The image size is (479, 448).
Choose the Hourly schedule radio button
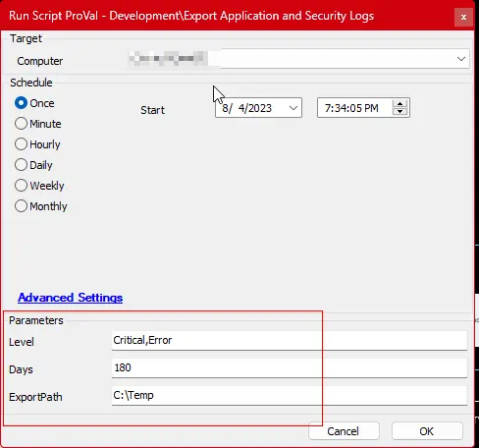[x=37, y=144]
